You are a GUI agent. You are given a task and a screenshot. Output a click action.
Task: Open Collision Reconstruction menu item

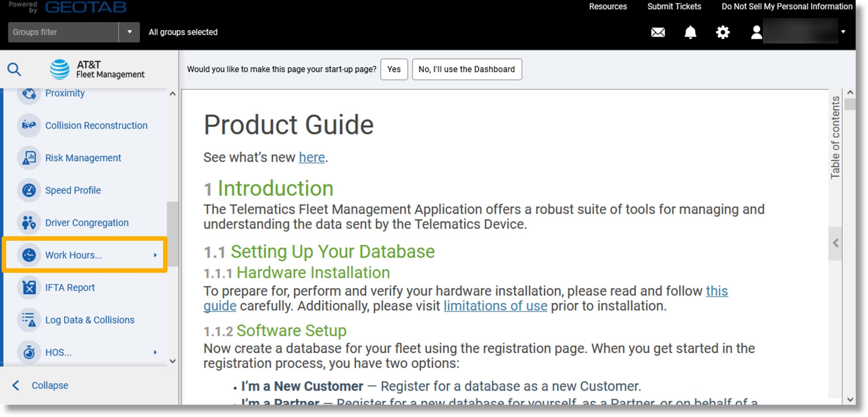(x=96, y=125)
